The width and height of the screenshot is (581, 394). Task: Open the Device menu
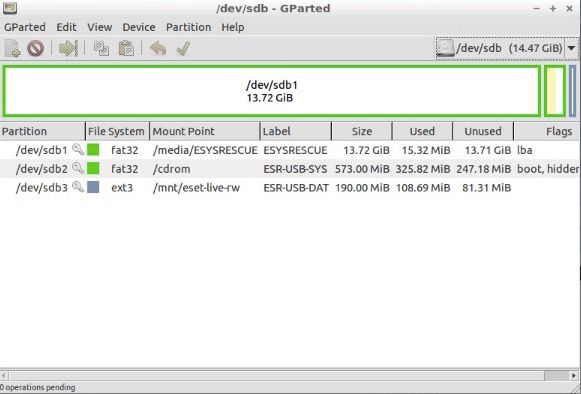click(x=139, y=27)
